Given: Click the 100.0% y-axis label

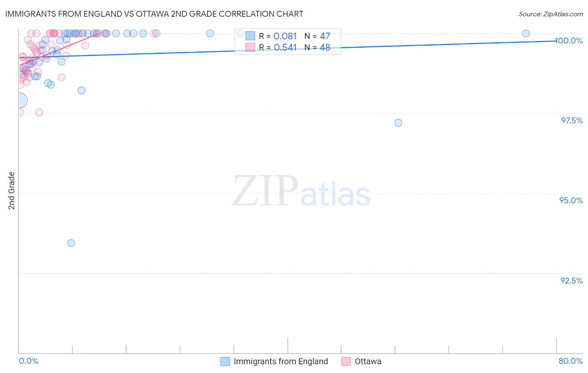Looking at the screenshot, I should (569, 41).
